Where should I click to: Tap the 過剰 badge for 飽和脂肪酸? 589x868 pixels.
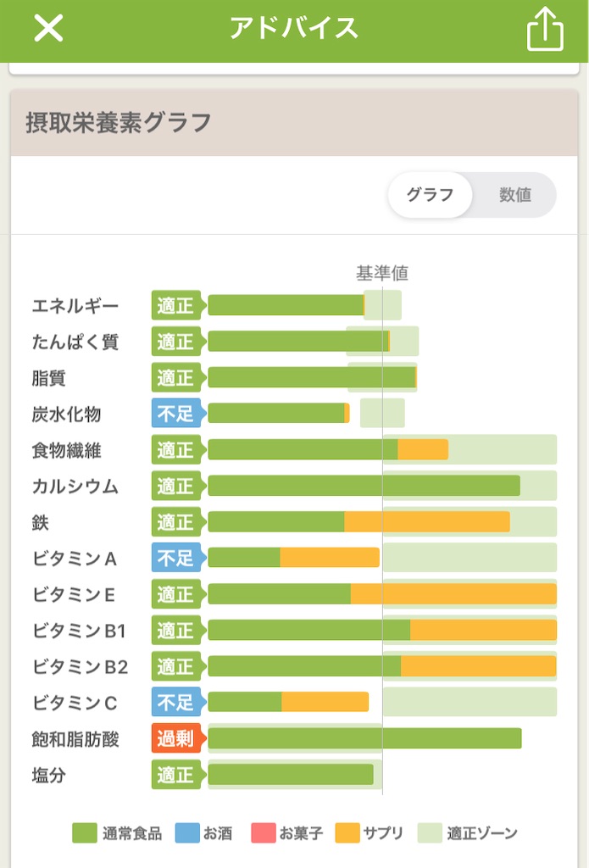pyautogui.click(x=175, y=739)
